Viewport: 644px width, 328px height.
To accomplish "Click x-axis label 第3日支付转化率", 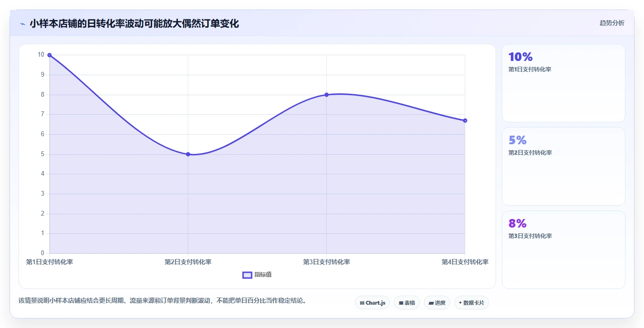I will [x=326, y=262].
